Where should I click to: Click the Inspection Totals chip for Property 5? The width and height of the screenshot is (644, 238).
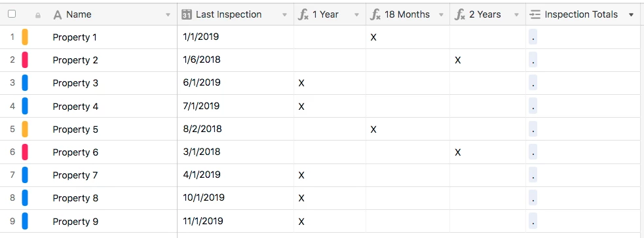533,129
